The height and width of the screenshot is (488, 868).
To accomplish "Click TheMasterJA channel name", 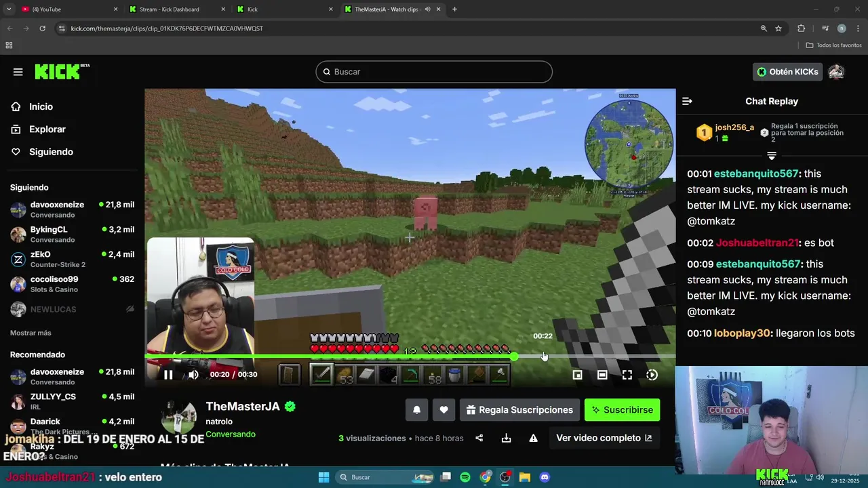I will coord(243,406).
